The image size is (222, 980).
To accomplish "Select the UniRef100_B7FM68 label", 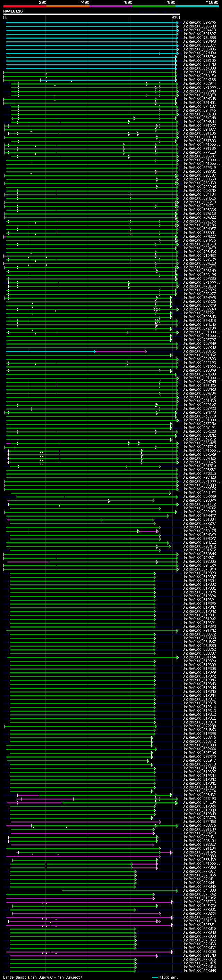I will pos(199,821).
